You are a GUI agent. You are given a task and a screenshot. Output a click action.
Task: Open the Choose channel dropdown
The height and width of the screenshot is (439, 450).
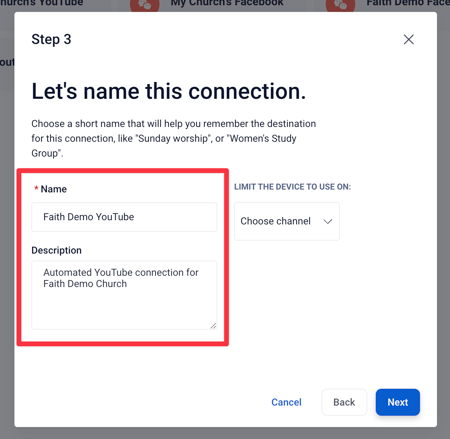(287, 221)
